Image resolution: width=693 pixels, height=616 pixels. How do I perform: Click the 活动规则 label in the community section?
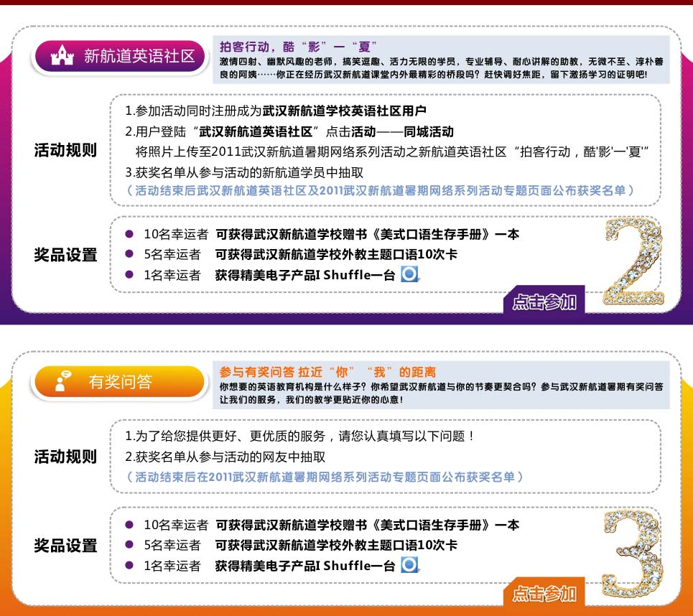click(65, 151)
